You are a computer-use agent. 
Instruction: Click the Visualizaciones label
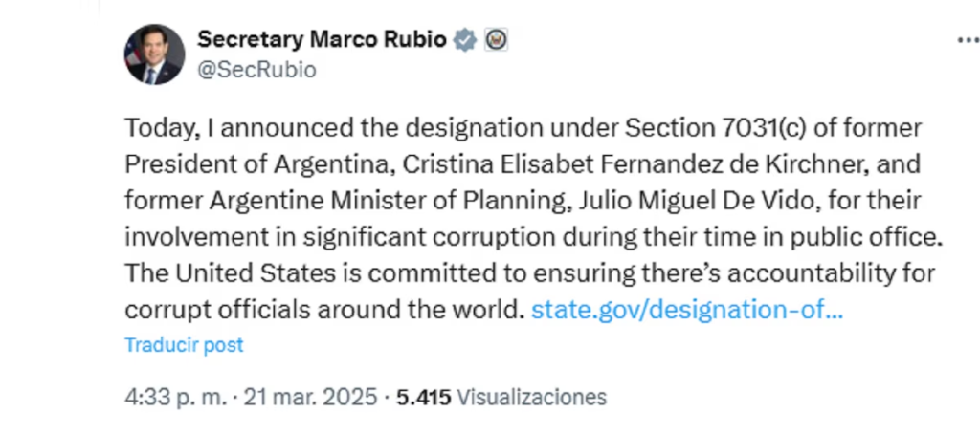531,397
